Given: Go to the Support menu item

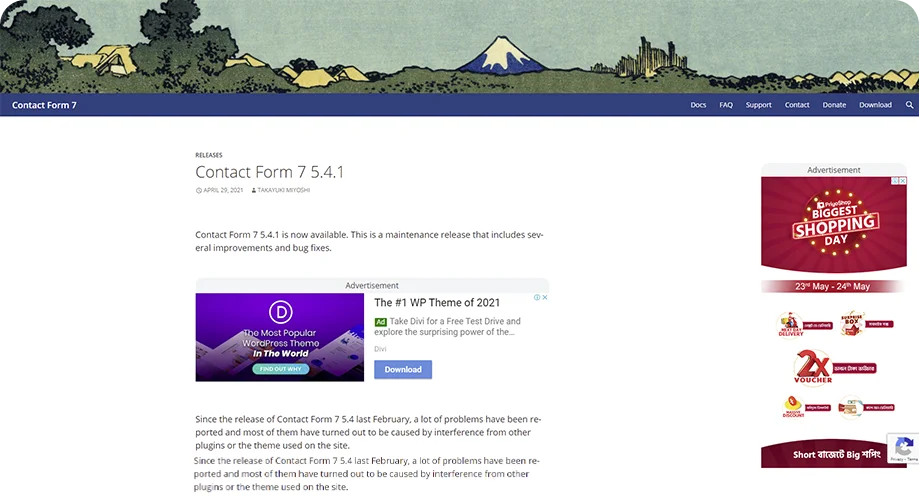Looking at the screenshot, I should coord(758,105).
